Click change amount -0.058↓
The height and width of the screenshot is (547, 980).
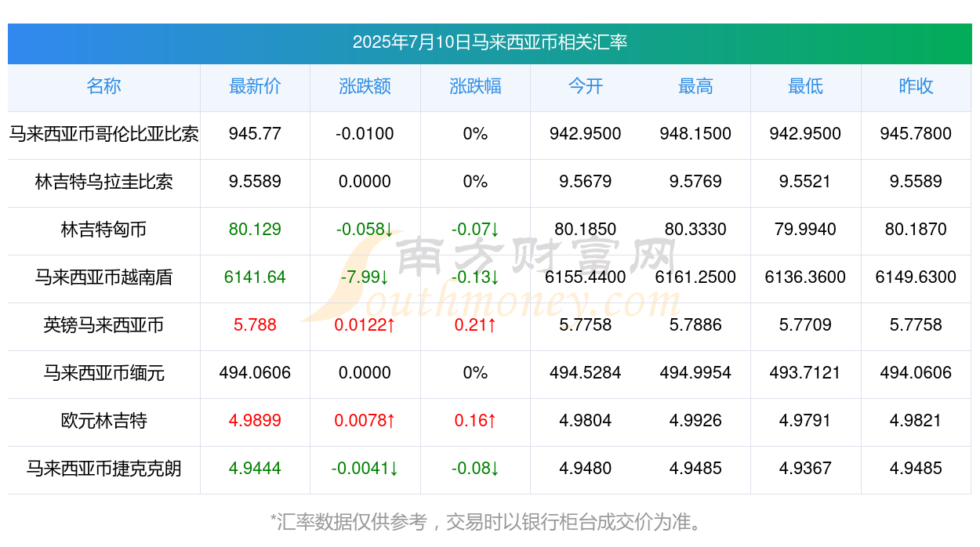pos(365,230)
